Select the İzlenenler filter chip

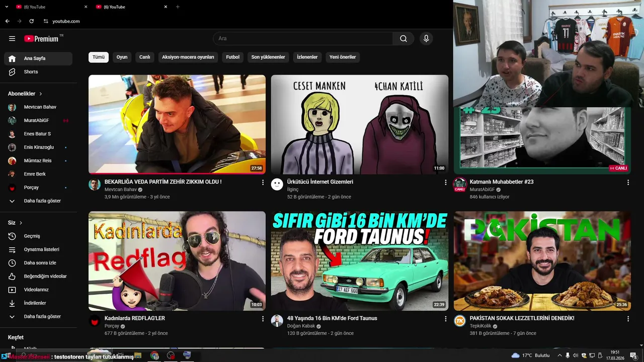click(x=307, y=57)
